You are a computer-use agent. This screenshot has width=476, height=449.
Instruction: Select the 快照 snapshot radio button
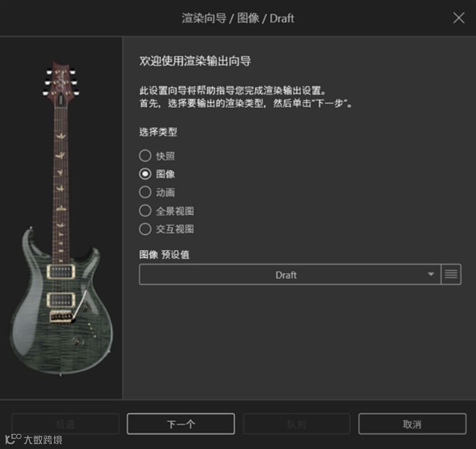pos(145,155)
